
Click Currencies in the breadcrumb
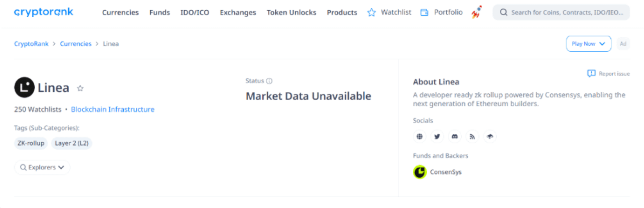76,44
